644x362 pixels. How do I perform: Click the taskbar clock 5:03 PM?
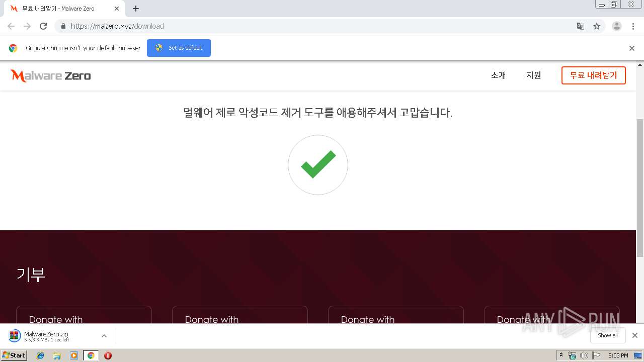point(618,355)
